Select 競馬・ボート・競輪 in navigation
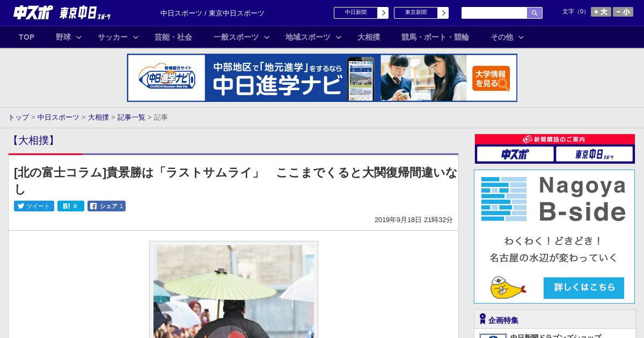Screen dimensions: 644x338 [x=435, y=37]
